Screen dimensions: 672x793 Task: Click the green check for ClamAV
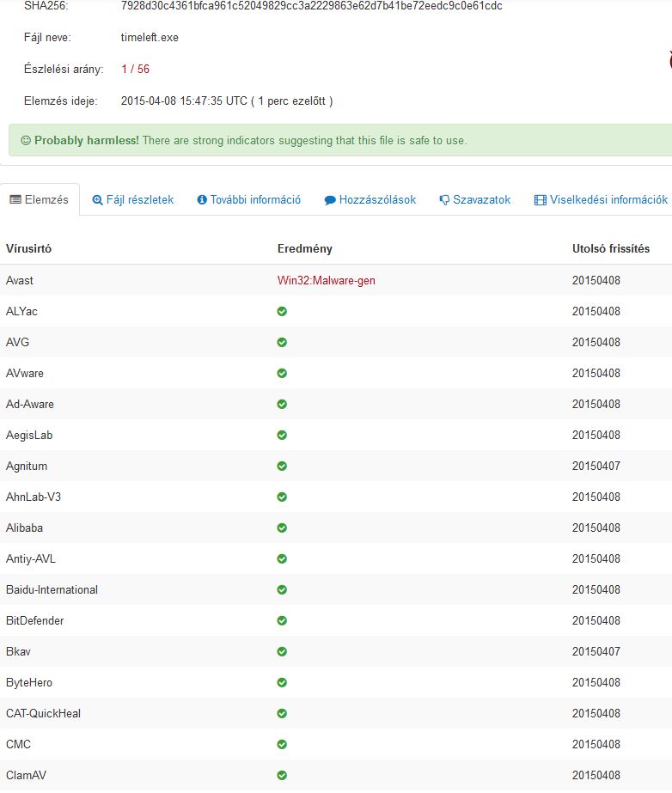pos(282,775)
